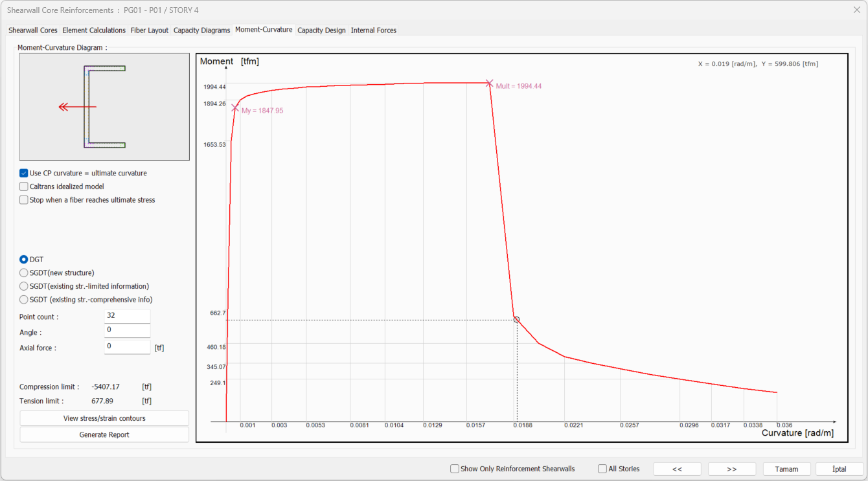Choose SGDT existing structure limited information option
868x481 pixels.
click(24, 286)
